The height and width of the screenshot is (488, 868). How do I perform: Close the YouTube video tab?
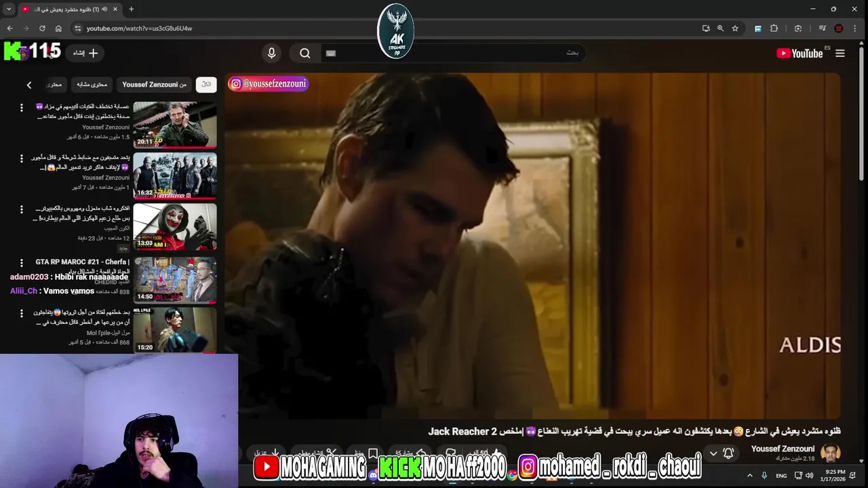tap(115, 9)
